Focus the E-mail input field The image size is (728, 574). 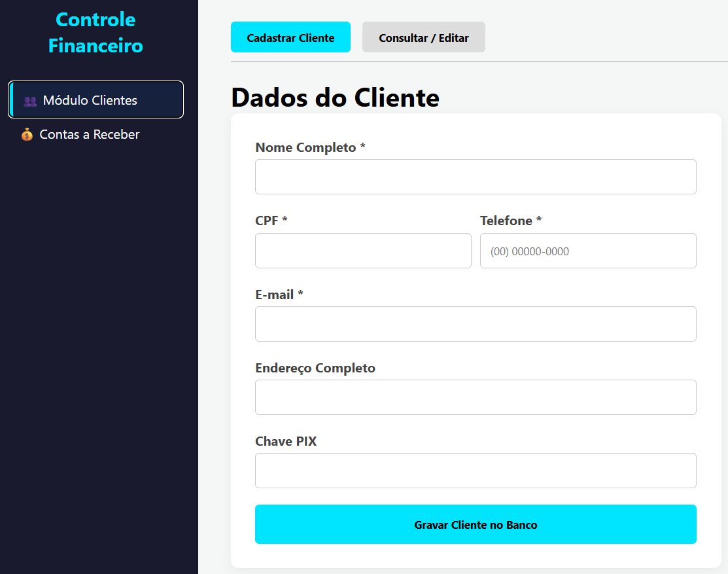[476, 324]
